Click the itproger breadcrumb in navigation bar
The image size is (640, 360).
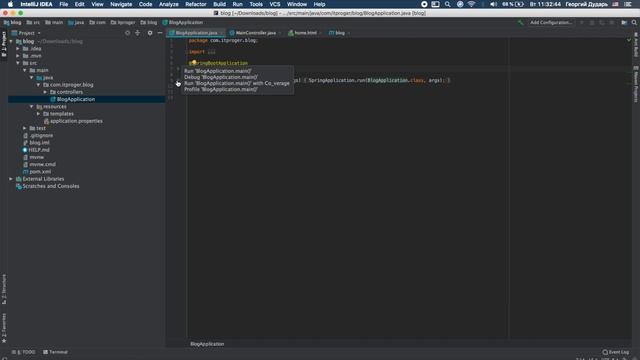[x=123, y=22]
